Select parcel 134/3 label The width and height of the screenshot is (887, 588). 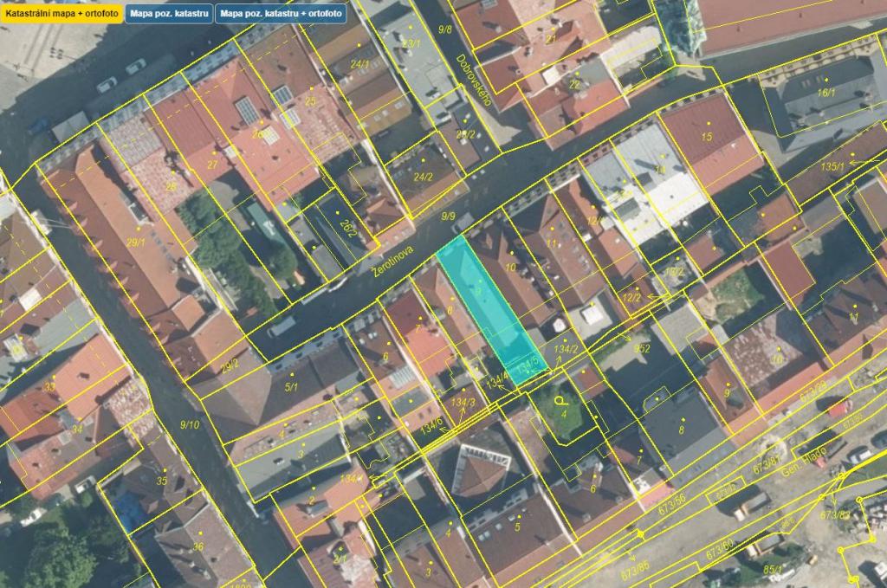point(463,402)
